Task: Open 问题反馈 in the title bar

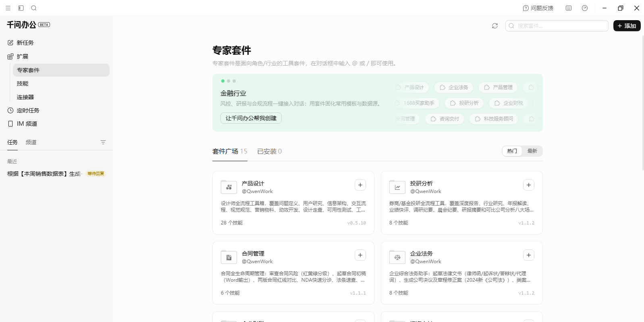Action: [538, 8]
